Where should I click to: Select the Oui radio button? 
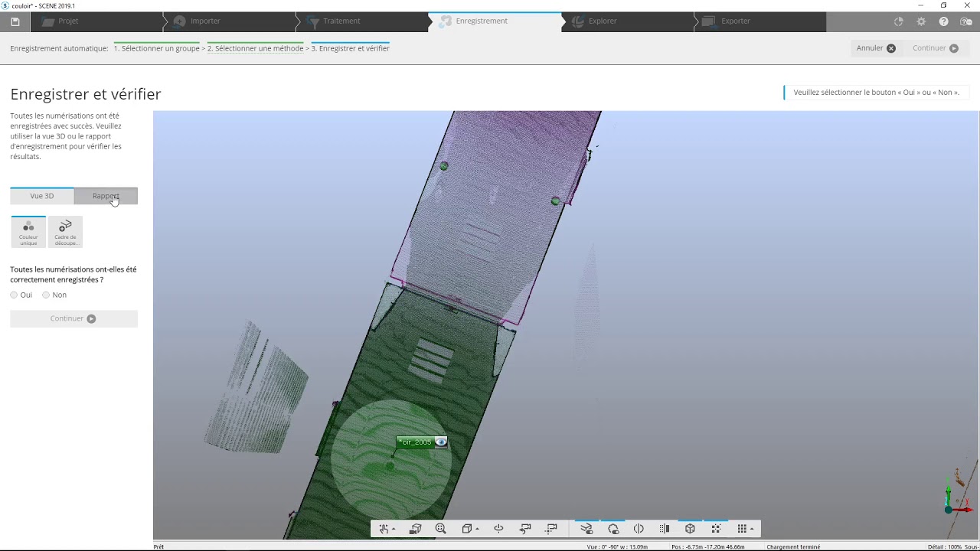pos(14,295)
